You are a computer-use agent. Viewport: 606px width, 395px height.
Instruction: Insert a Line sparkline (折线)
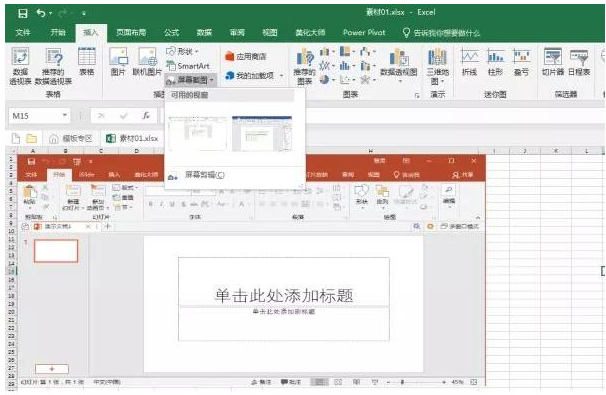tap(469, 62)
